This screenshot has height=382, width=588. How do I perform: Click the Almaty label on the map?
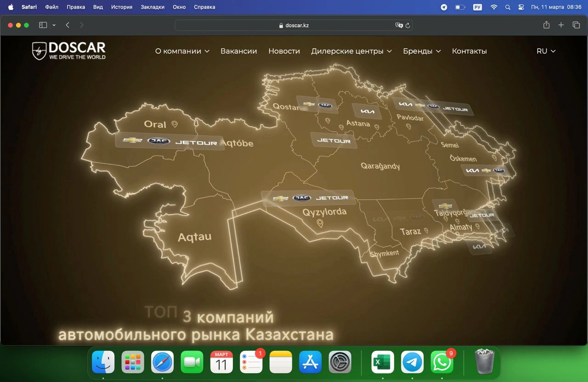pyautogui.click(x=461, y=227)
